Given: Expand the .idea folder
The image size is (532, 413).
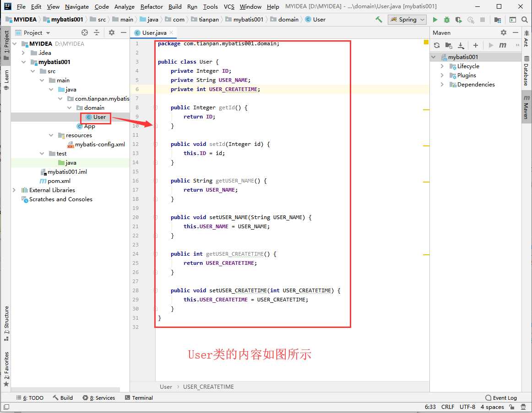Looking at the screenshot, I should click(23, 53).
